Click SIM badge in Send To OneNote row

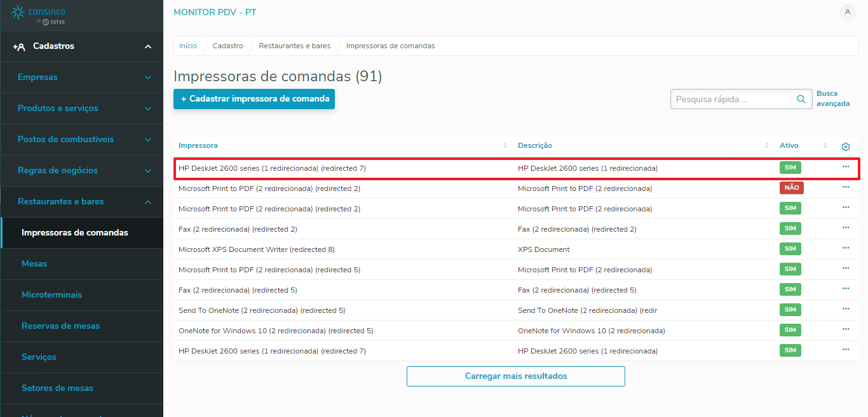point(790,310)
